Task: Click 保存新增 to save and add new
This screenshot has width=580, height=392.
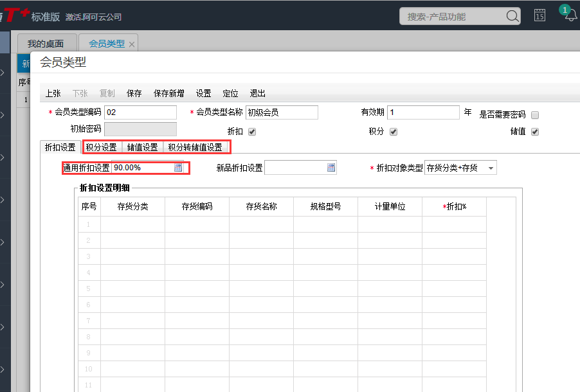Action: [x=168, y=93]
